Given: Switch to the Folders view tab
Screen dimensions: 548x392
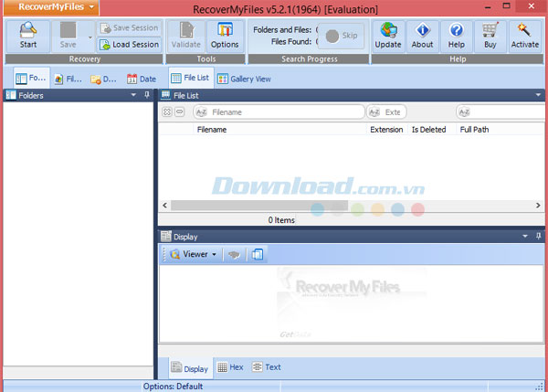Looking at the screenshot, I should [x=31, y=79].
